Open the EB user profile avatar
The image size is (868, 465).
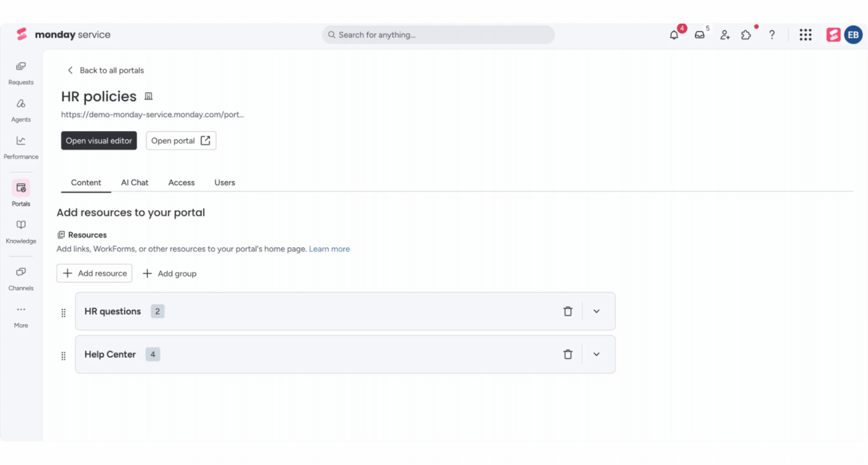click(x=853, y=35)
